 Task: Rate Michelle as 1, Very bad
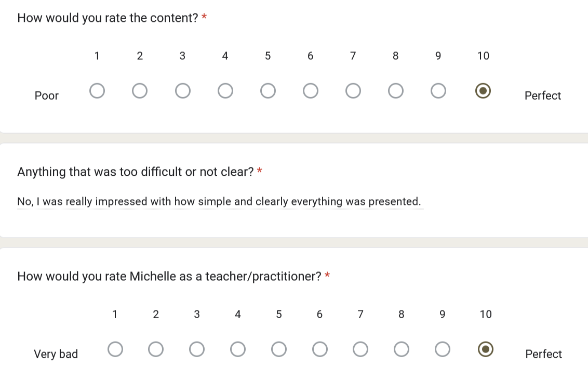115,349
